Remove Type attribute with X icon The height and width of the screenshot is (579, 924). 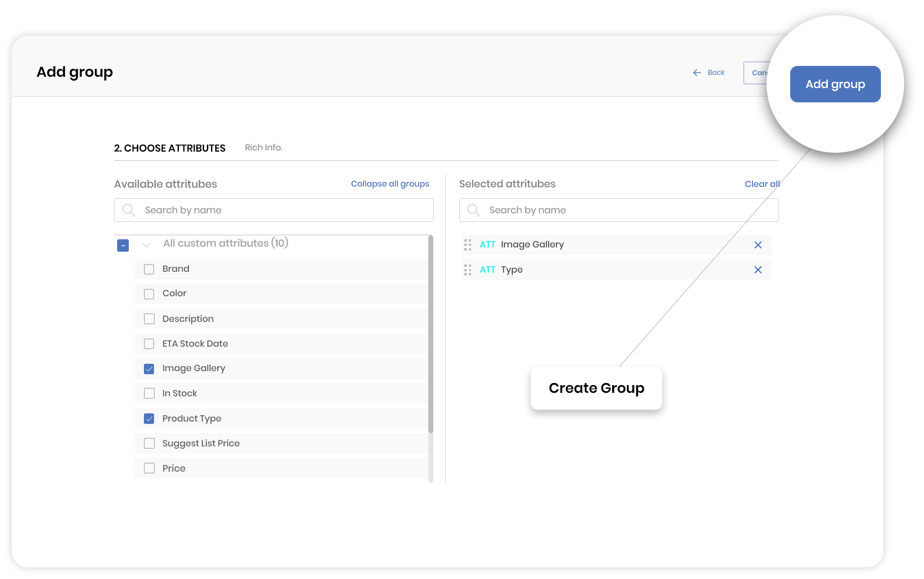point(758,270)
